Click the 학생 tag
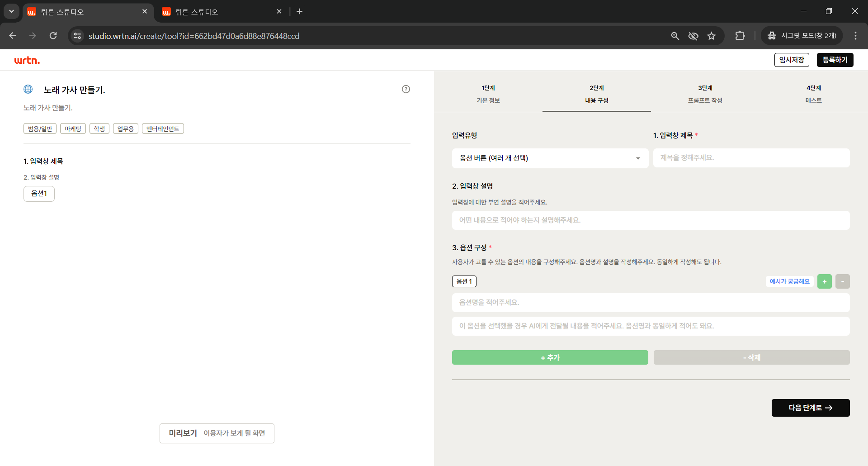Screen dimensions: 868x466 pyautogui.click(x=99, y=128)
